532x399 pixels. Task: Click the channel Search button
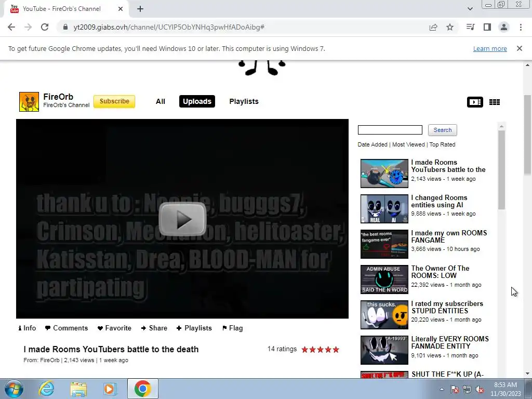click(x=443, y=130)
